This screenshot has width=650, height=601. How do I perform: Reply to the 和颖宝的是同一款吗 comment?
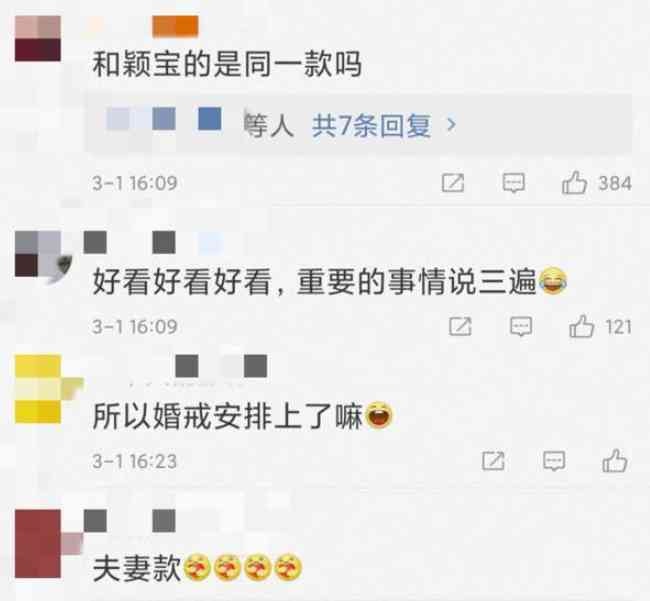[514, 183]
